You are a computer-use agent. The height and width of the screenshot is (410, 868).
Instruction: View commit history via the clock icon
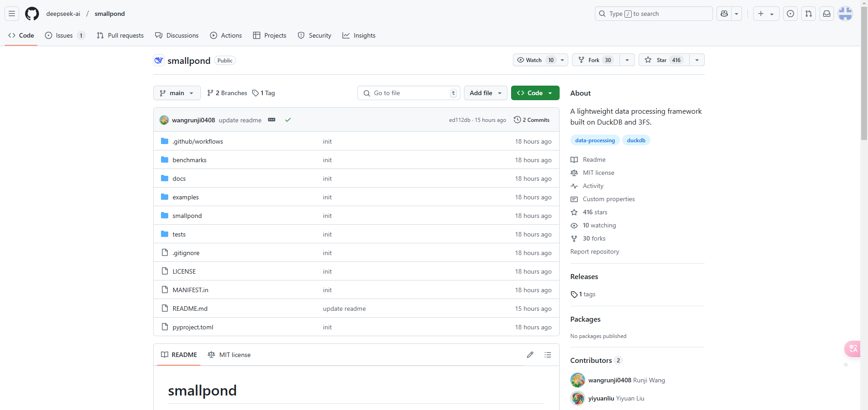[517, 120]
